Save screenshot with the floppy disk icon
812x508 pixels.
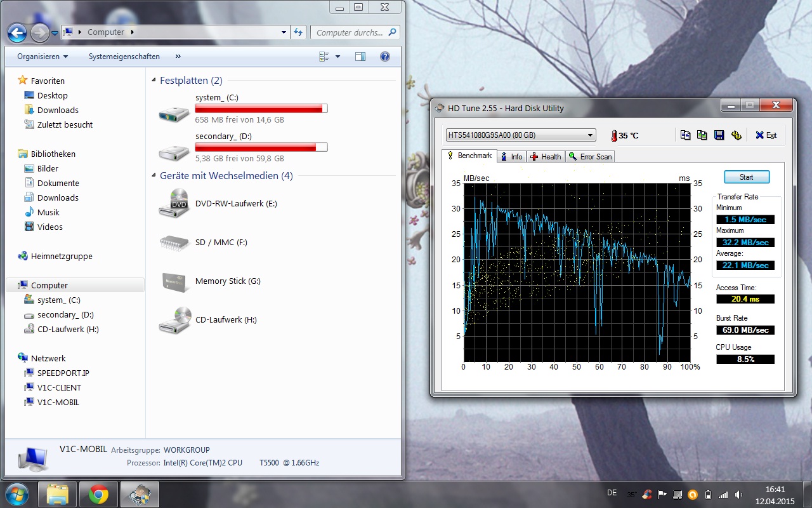tap(719, 135)
